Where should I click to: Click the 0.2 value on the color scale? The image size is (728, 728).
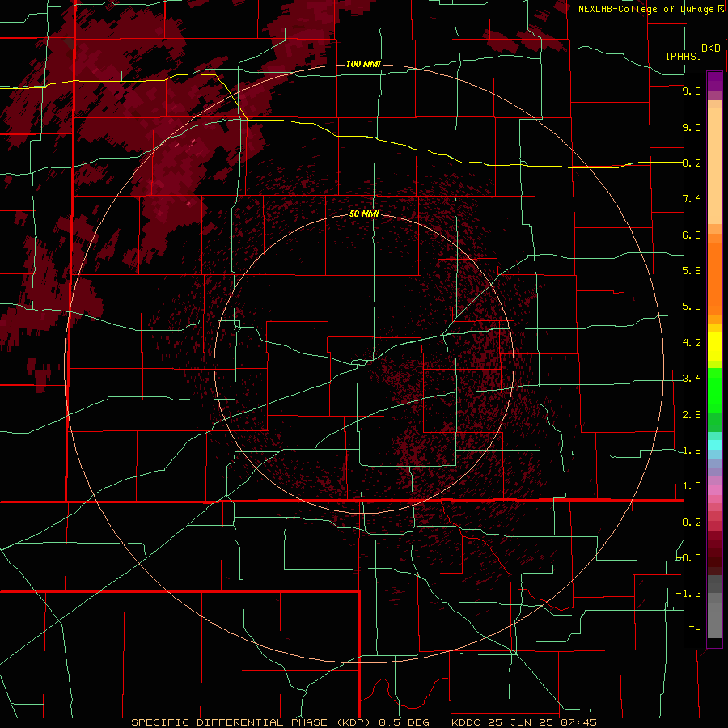(x=692, y=523)
